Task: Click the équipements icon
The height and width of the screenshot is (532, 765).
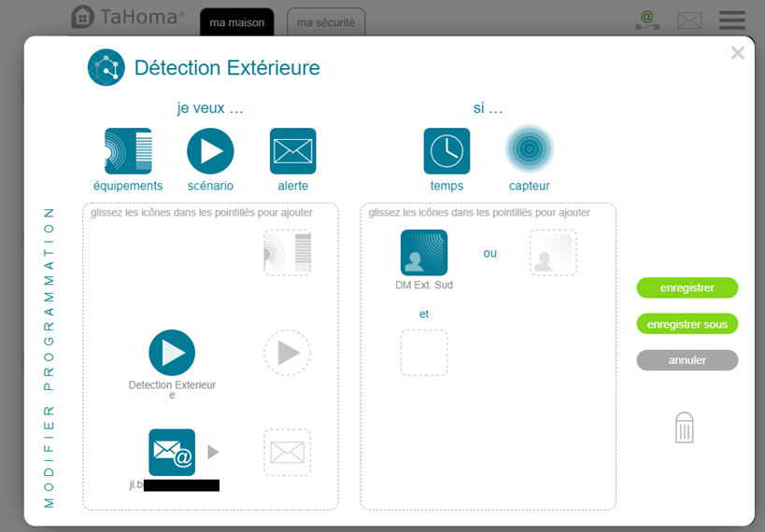Action: pos(128,151)
